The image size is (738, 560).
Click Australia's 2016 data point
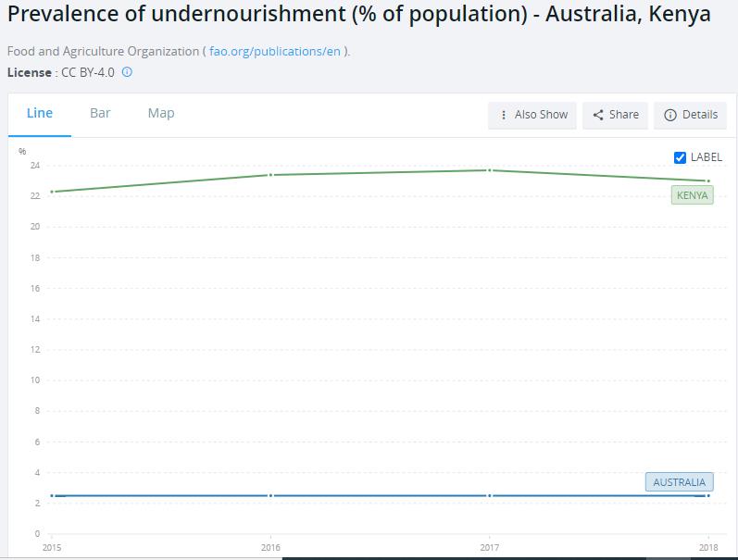[270, 495]
